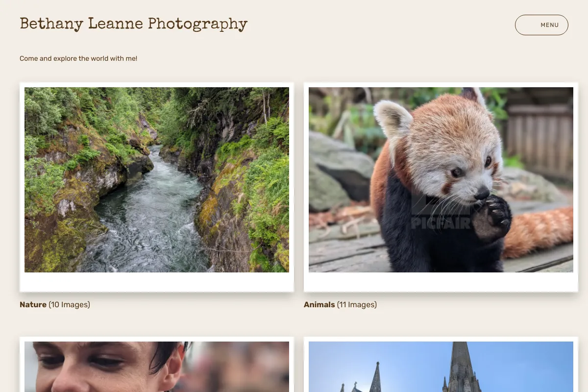Click the (10 Images) count text

click(x=69, y=305)
